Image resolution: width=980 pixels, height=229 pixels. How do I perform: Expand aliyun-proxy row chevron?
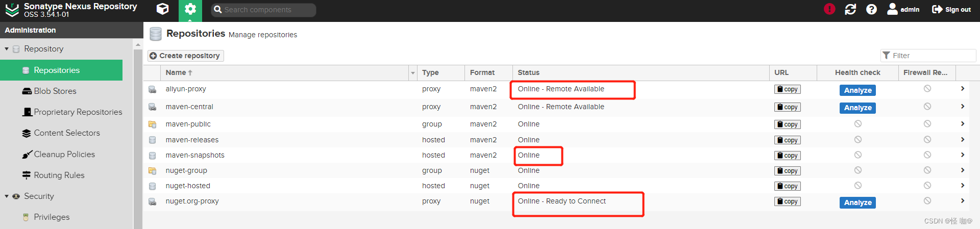point(963,89)
